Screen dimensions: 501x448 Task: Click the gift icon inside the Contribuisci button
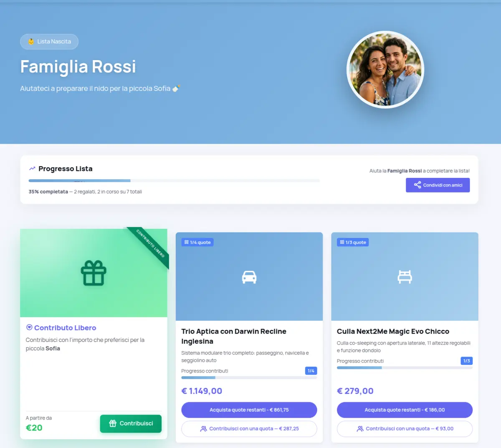click(x=113, y=423)
